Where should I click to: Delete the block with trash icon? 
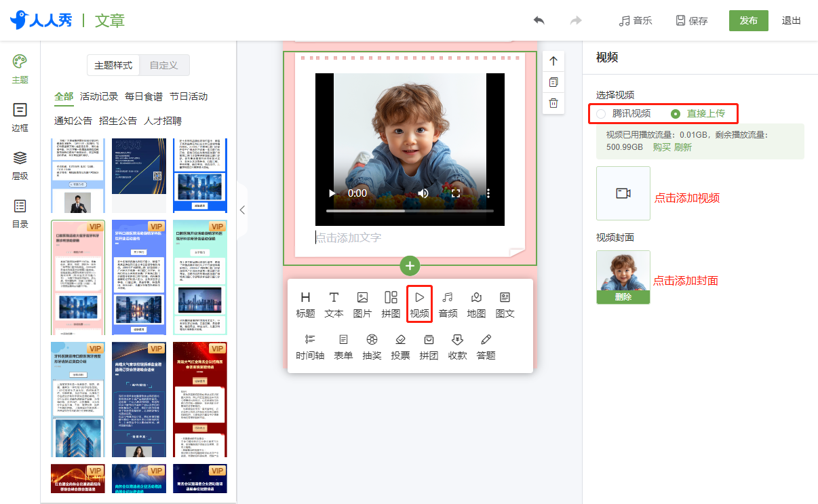coord(553,103)
